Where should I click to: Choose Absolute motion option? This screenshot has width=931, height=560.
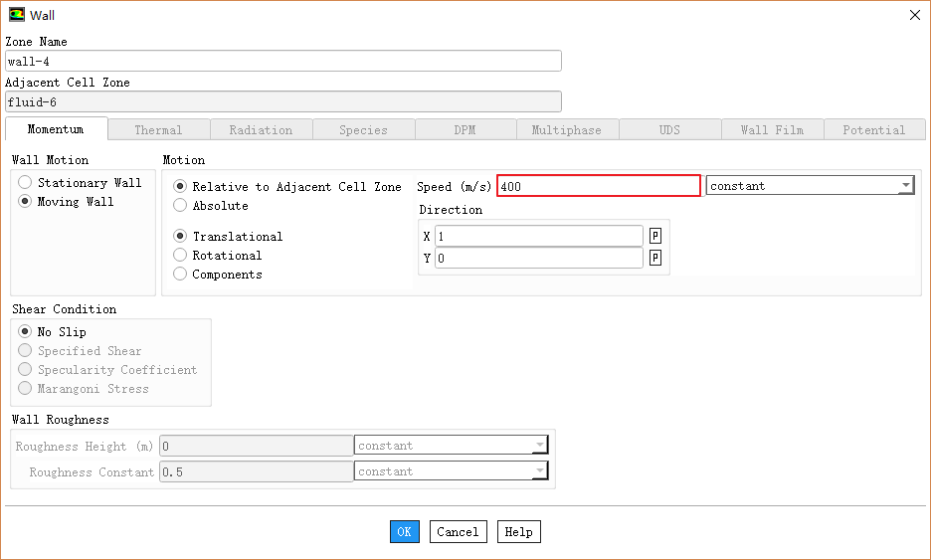[x=180, y=206]
